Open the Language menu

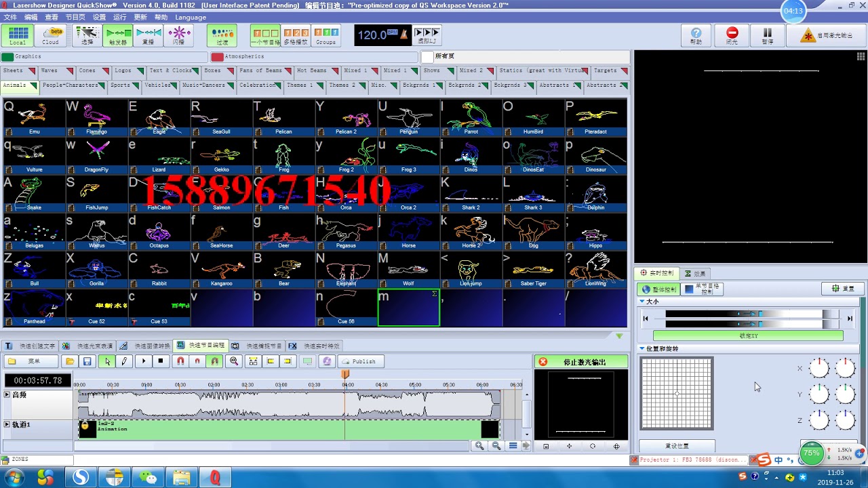[x=191, y=17]
